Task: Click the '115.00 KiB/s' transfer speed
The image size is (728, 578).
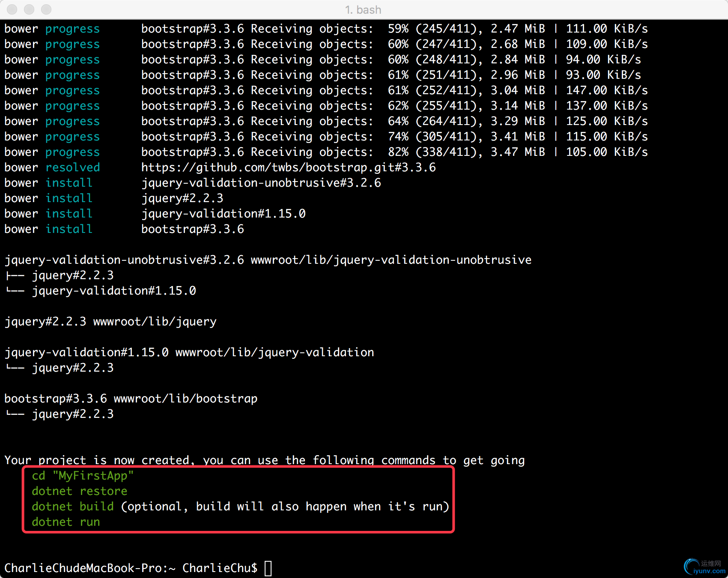Action: pos(607,137)
